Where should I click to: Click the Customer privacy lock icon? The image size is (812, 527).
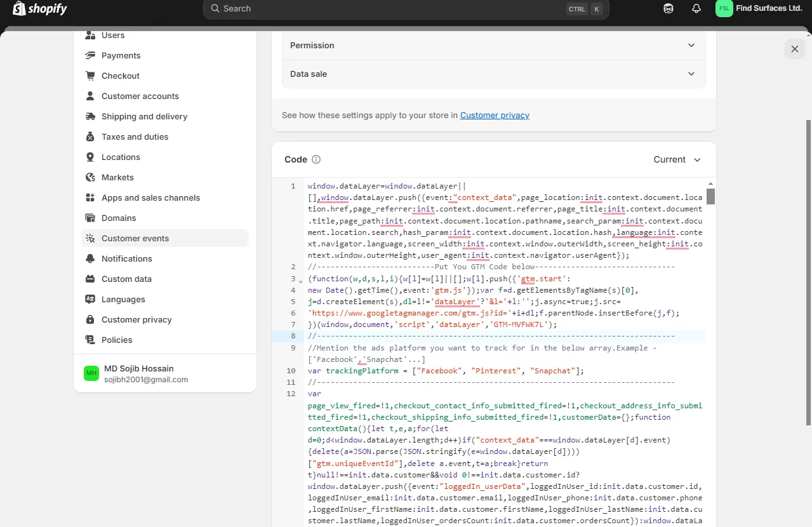[90, 319]
